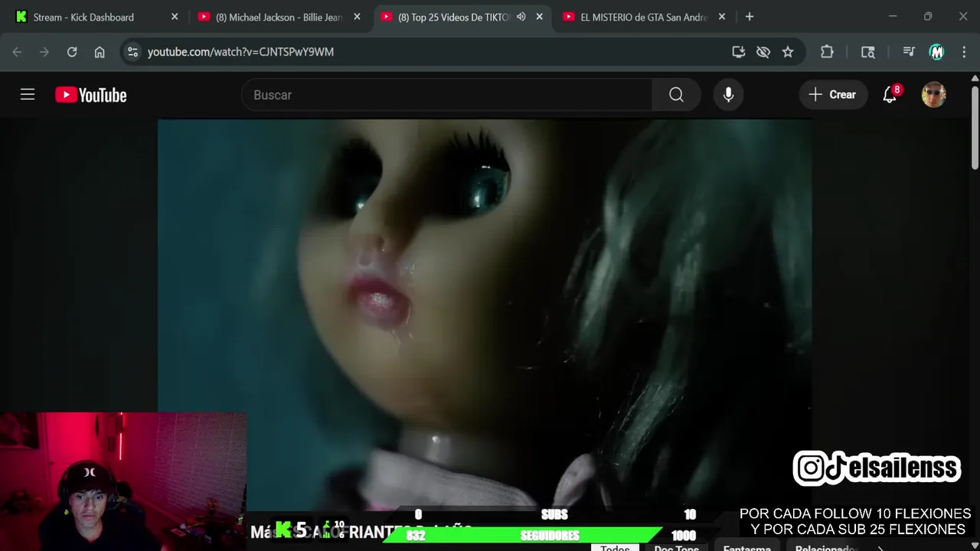Minimize the browser window
The height and width of the screenshot is (551, 980).
tap(893, 17)
